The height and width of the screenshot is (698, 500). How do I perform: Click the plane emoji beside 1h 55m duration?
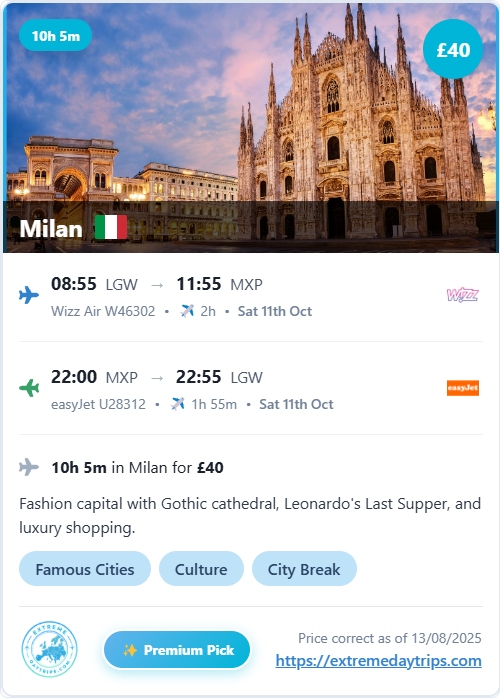[x=178, y=404]
